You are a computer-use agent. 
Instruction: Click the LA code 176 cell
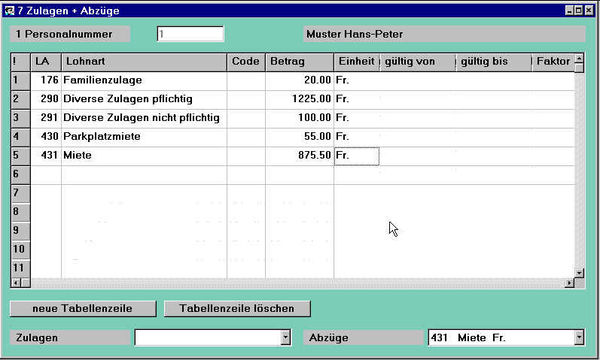pyautogui.click(x=46, y=80)
